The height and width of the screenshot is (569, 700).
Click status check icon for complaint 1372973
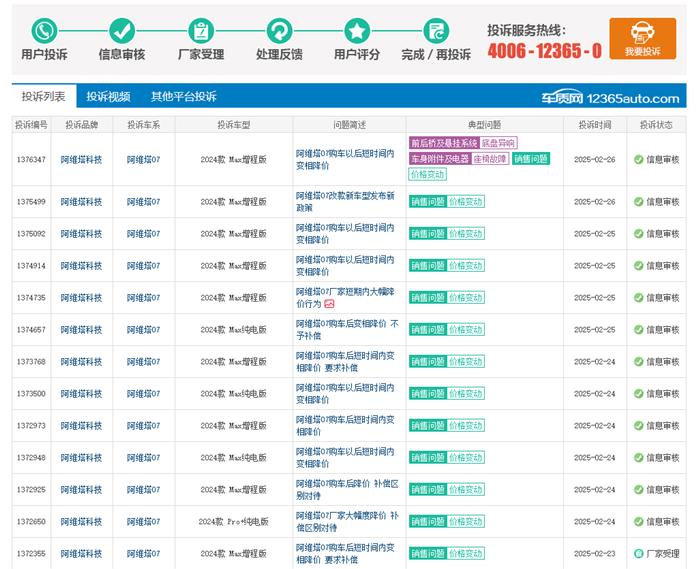pos(638,426)
